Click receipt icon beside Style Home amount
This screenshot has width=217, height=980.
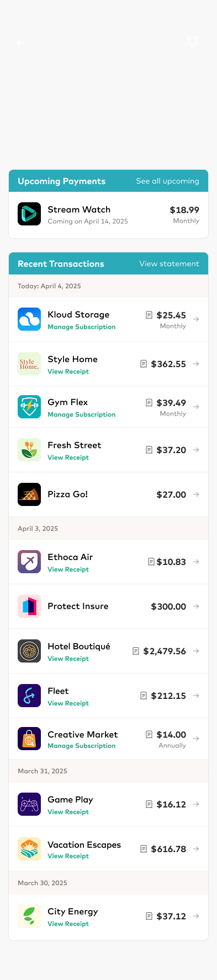click(x=144, y=364)
